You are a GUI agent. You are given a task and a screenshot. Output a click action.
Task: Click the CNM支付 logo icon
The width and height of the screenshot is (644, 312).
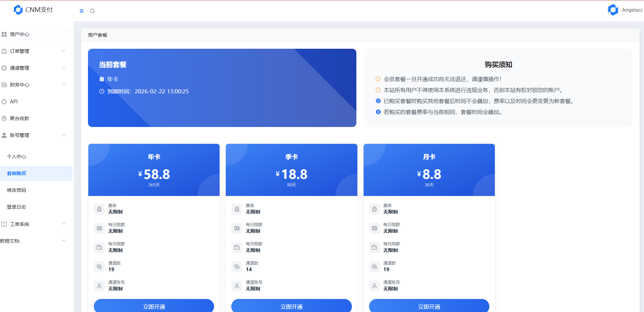(18, 10)
